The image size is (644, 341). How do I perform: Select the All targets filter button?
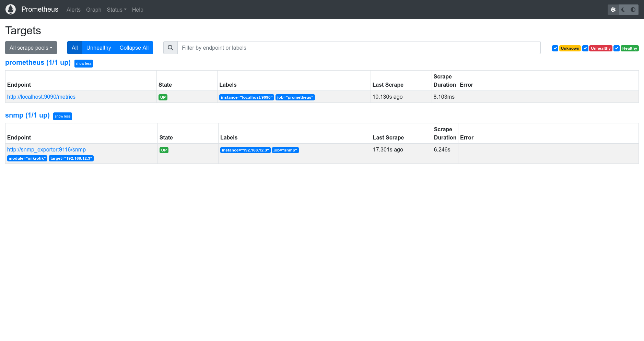pos(75,48)
